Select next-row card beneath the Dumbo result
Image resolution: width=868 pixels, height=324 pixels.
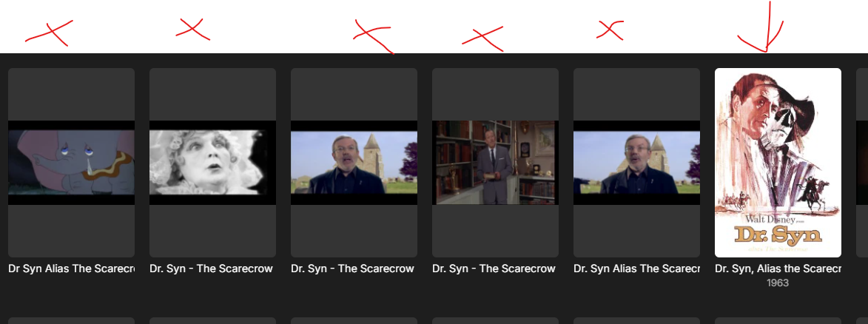72,321
